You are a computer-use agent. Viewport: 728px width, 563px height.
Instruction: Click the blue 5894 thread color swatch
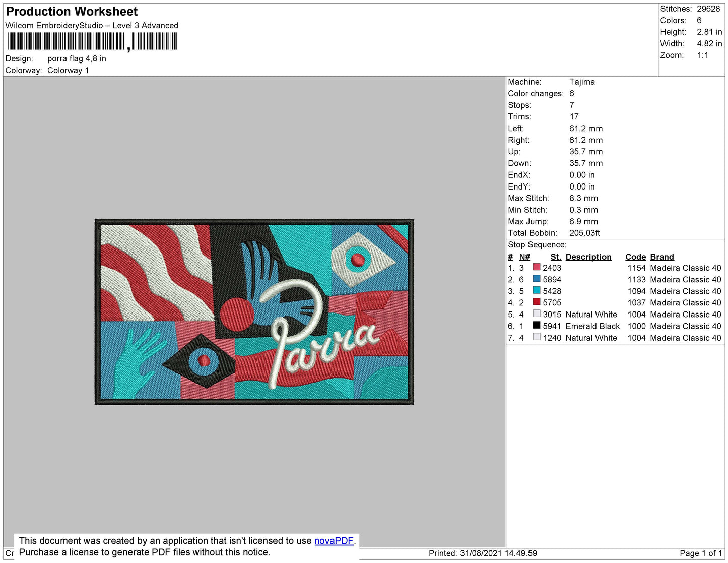537,279
